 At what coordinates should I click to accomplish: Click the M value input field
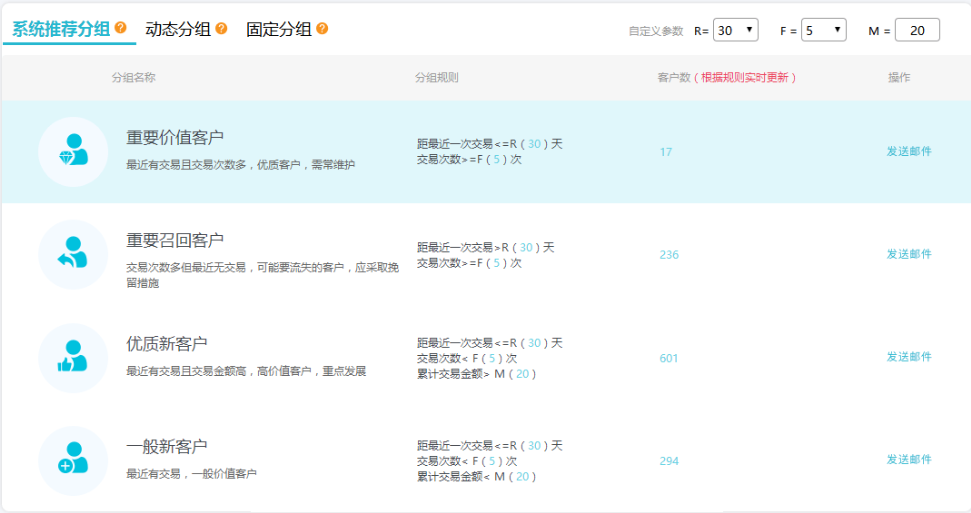(x=917, y=30)
